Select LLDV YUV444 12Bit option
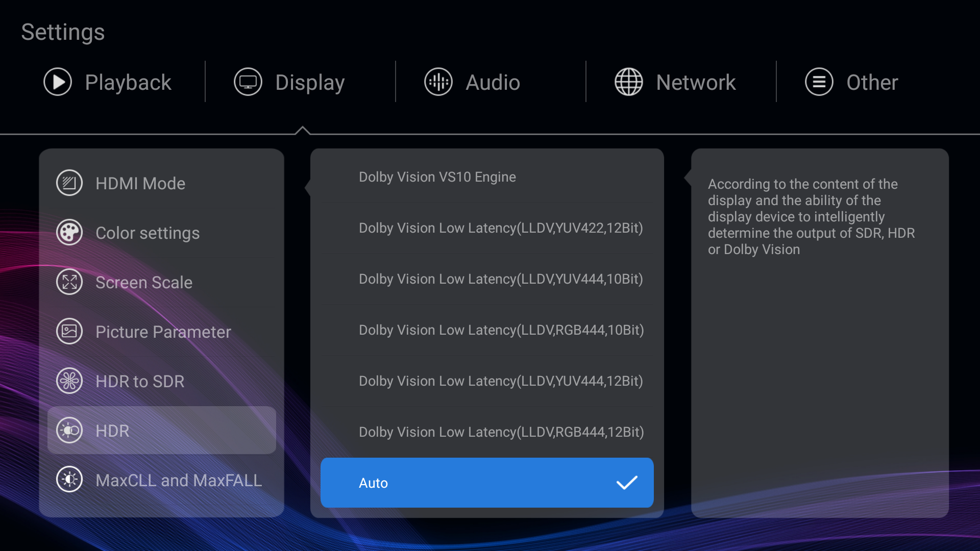Image resolution: width=980 pixels, height=551 pixels. [487, 381]
